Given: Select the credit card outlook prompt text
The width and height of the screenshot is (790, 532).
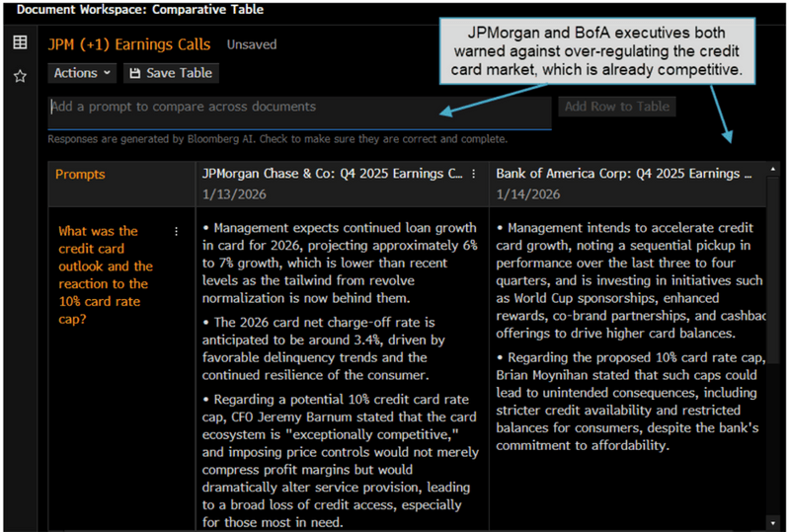Looking at the screenshot, I should (x=106, y=275).
